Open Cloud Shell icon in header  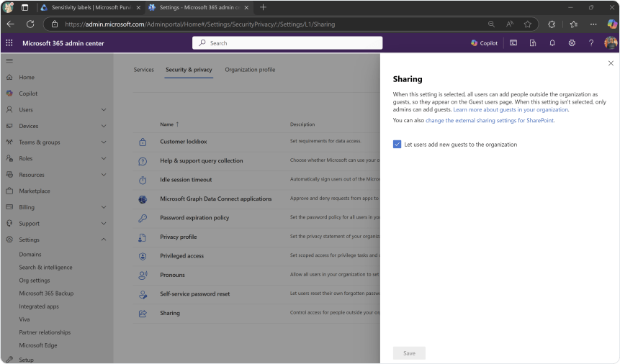point(513,43)
